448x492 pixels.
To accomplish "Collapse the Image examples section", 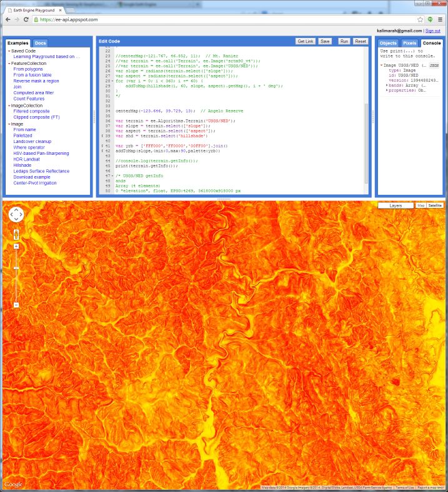I will click(x=9, y=124).
